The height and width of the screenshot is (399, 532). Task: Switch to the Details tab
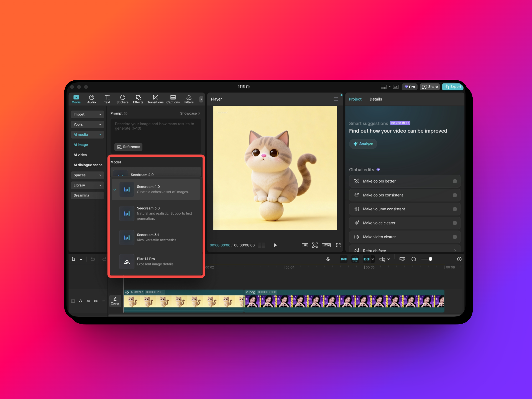coord(376,99)
